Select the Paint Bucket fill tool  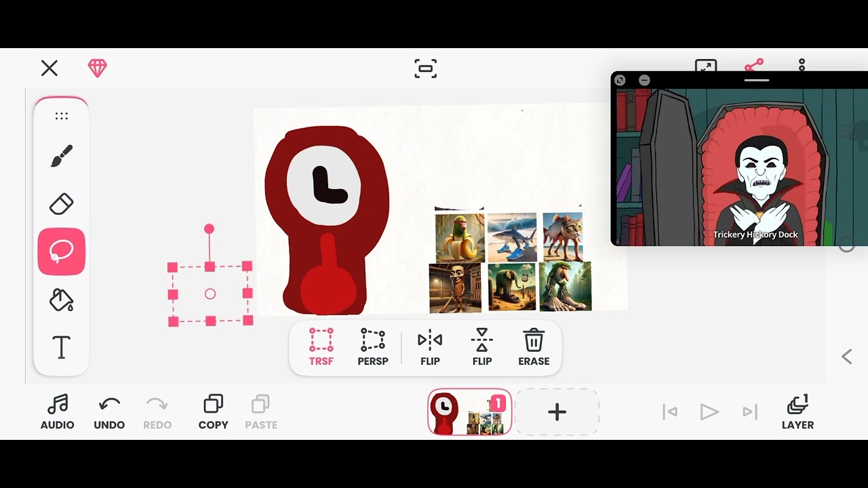click(62, 300)
